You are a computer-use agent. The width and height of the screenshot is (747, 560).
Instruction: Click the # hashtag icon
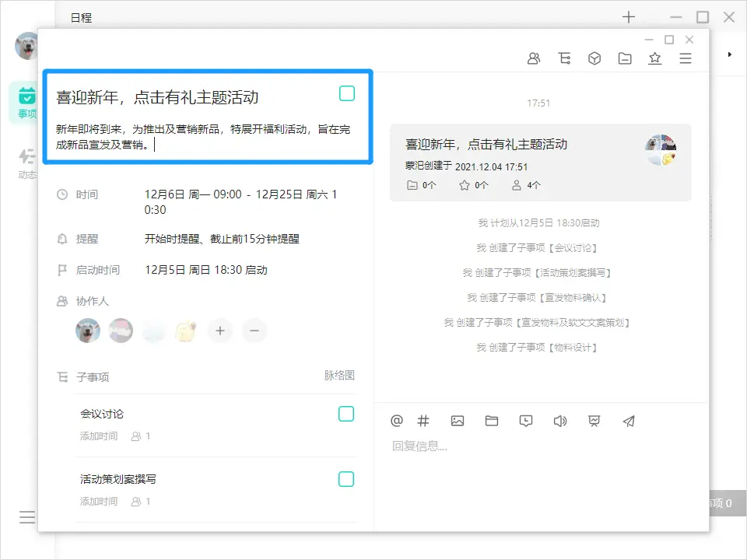tap(423, 421)
